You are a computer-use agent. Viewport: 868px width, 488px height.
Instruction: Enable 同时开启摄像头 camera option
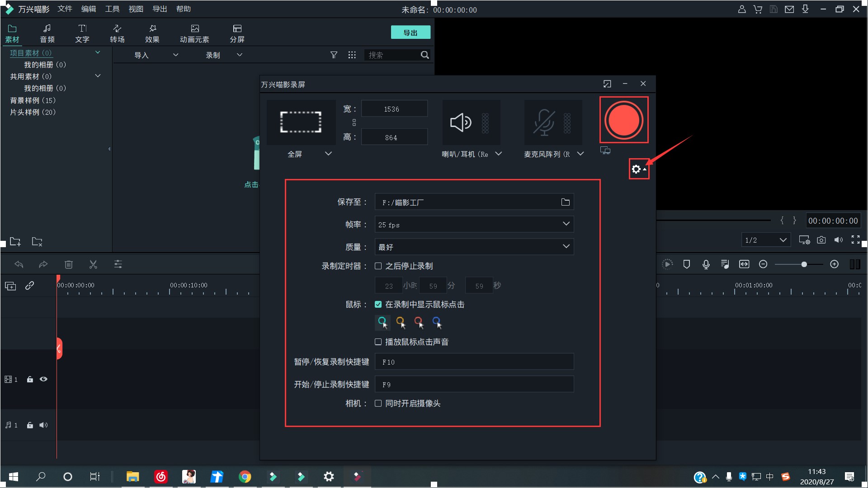pyautogui.click(x=378, y=404)
